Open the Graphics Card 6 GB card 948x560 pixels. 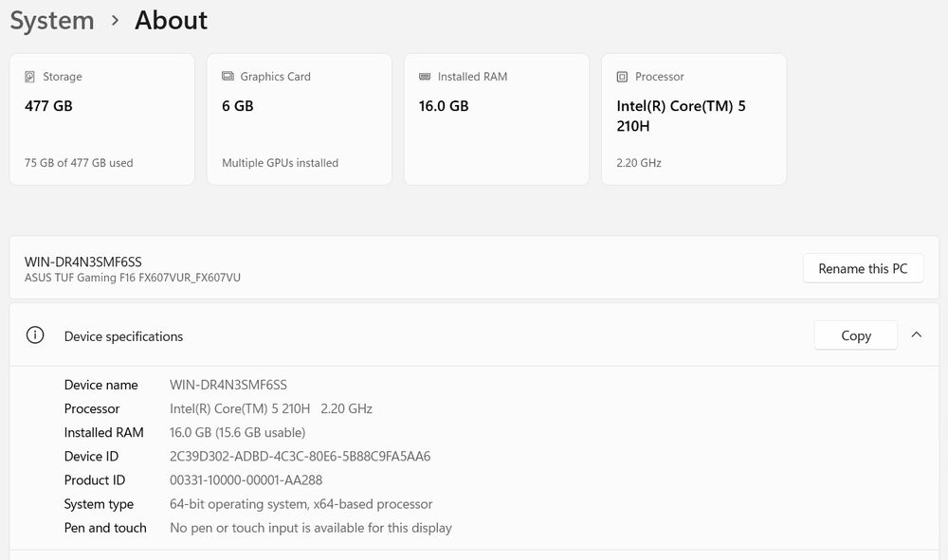[x=299, y=119]
